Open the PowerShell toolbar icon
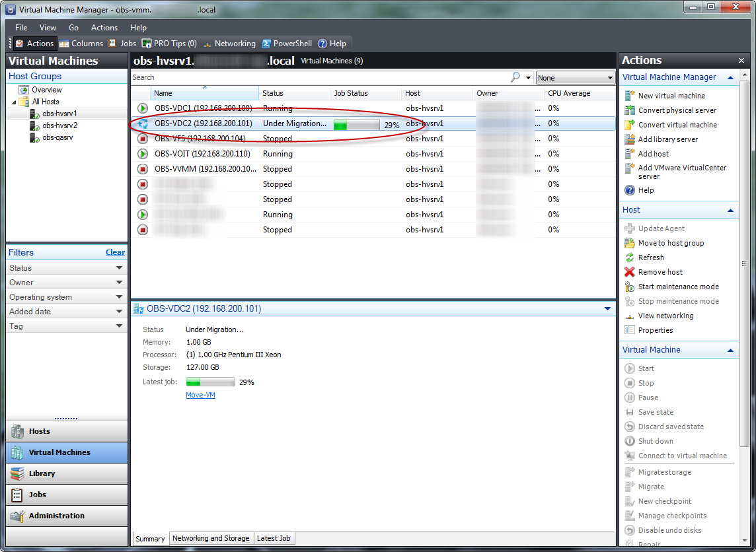This screenshot has height=552, width=756. pyautogui.click(x=287, y=43)
